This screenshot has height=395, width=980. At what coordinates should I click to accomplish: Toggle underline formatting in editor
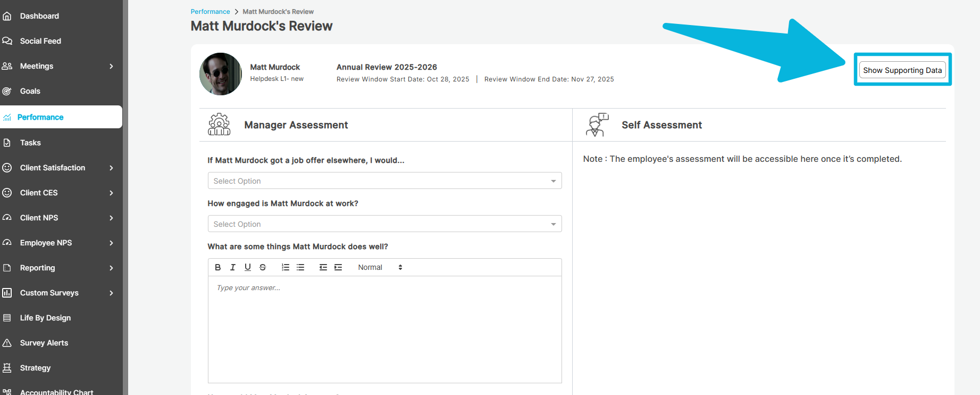pyautogui.click(x=247, y=267)
